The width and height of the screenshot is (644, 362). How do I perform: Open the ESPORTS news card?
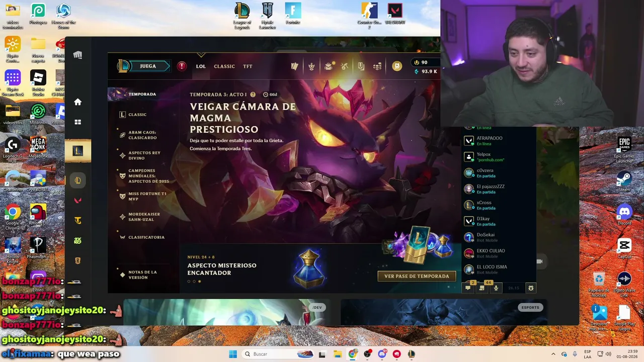[444, 312]
